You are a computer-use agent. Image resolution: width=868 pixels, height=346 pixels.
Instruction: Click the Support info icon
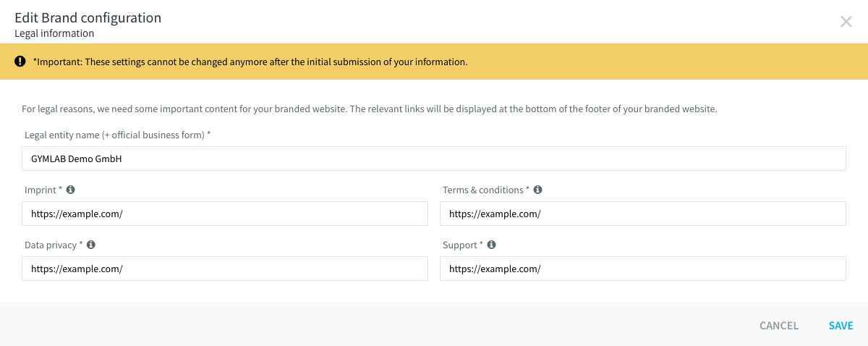pos(491,245)
